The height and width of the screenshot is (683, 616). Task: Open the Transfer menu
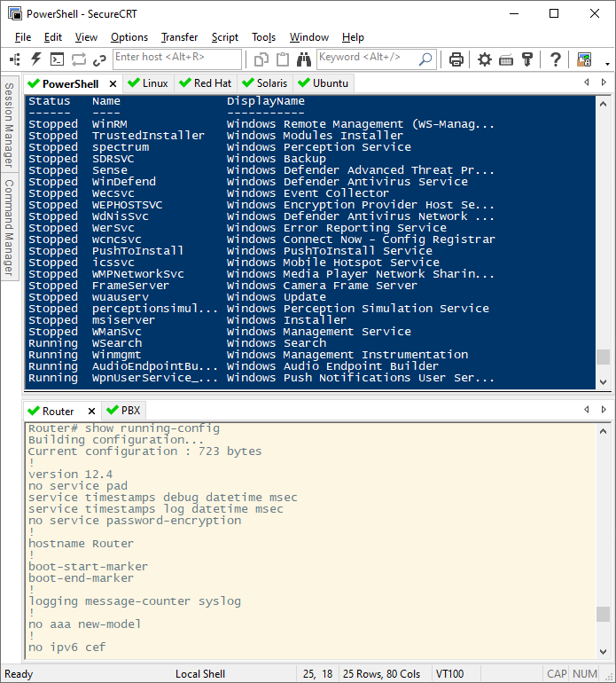tap(179, 37)
